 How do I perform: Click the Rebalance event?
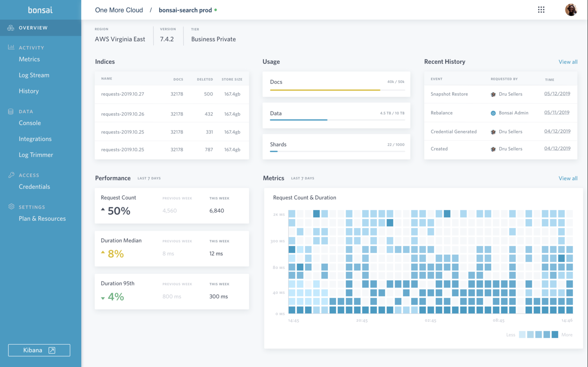coord(441,113)
